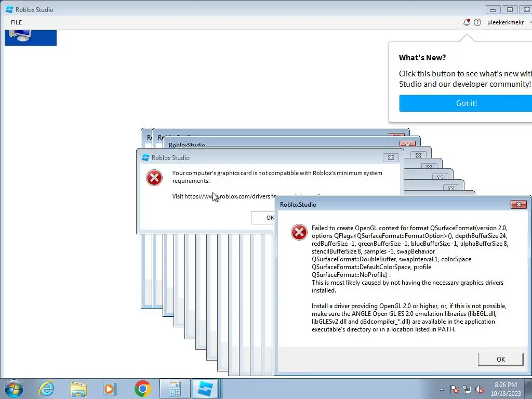Click the Roblox Studio logo in main title bar
The width and height of the screenshot is (532, 399).
[9, 9]
